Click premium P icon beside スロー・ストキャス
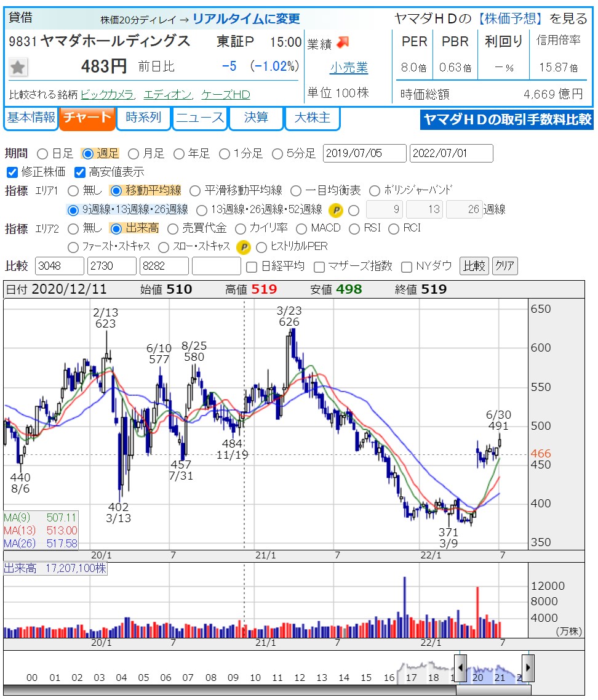The image size is (598, 700). click(x=244, y=247)
